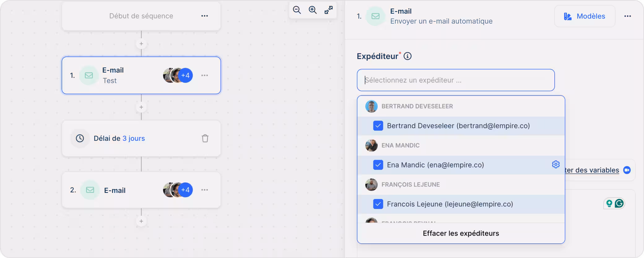Expand canvas to fullscreen view
This screenshot has width=644, height=258.
329,10
